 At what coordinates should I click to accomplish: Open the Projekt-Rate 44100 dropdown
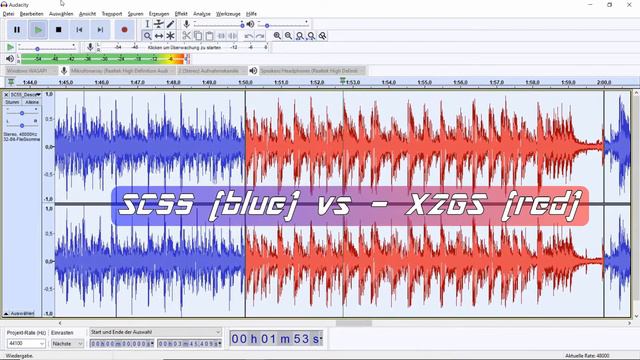[26, 344]
